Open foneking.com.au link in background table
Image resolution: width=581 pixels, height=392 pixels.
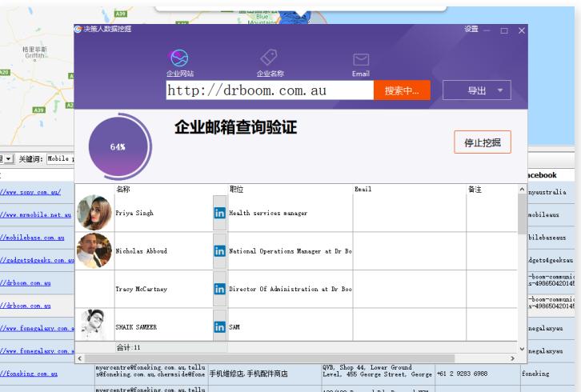click(29, 374)
